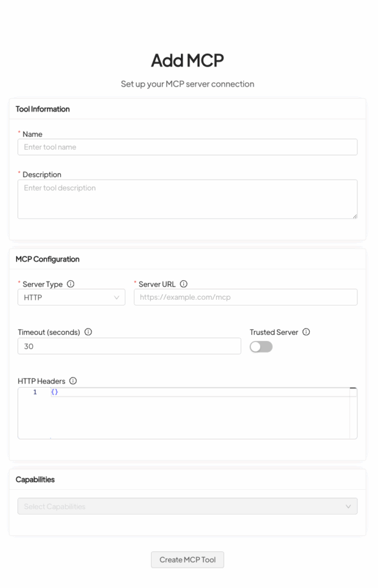Click the MCP Configuration section header
378x588 pixels.
(x=48, y=259)
